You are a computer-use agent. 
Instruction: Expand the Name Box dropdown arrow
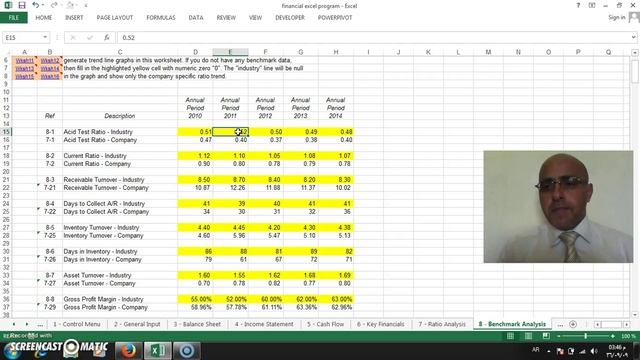pyautogui.click(x=45, y=38)
